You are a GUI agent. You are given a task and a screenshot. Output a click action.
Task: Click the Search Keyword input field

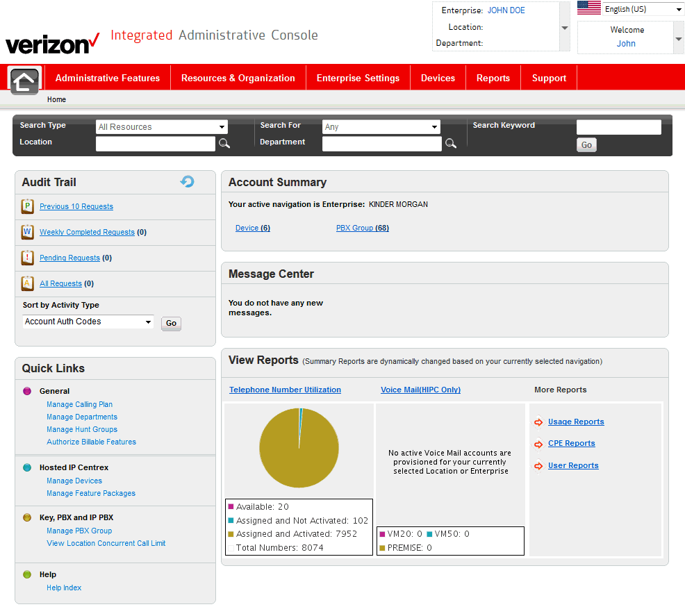[x=618, y=127]
